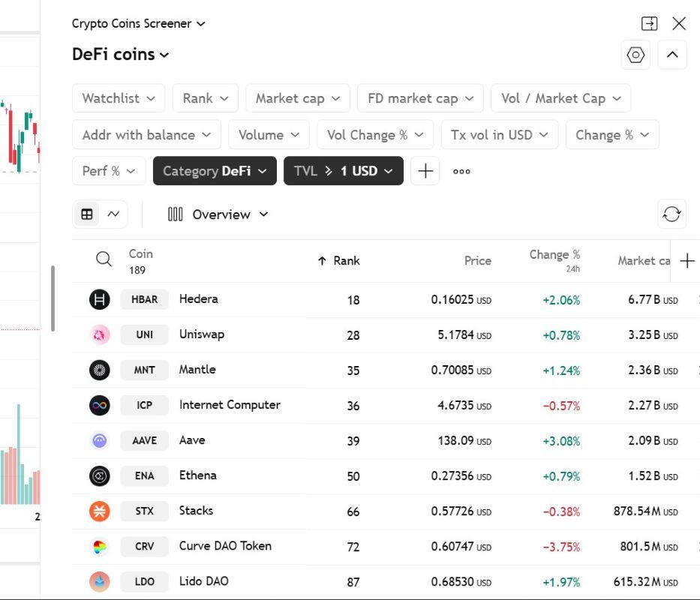Sort by Change % 24h header
This screenshot has width=700, height=600.
point(554,261)
